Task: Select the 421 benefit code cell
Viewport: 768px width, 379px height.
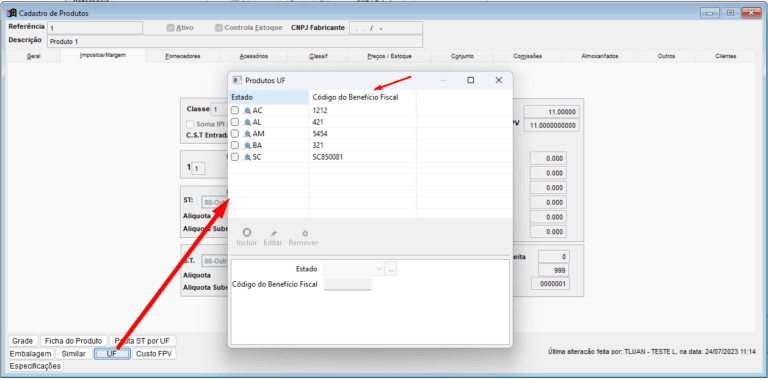Action: (362, 122)
